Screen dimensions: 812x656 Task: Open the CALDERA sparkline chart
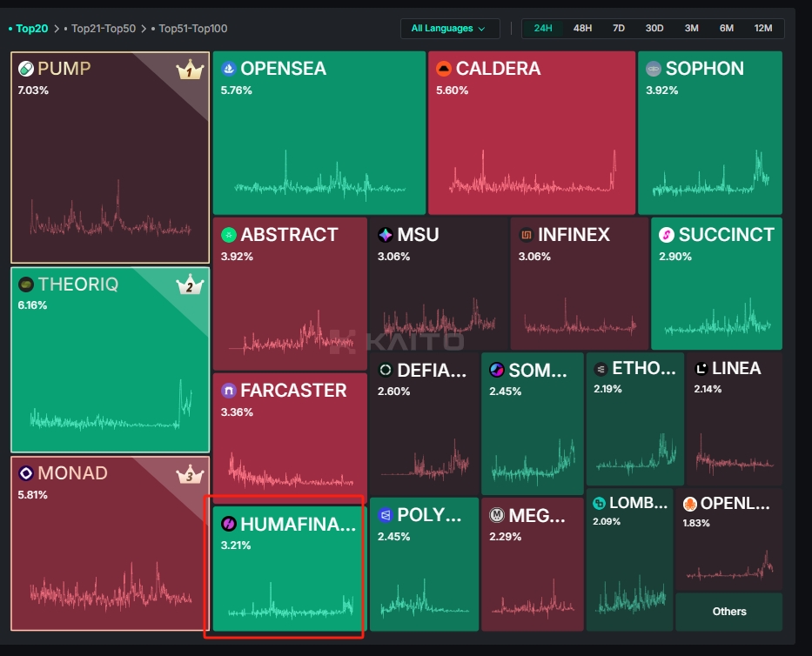pos(533,173)
